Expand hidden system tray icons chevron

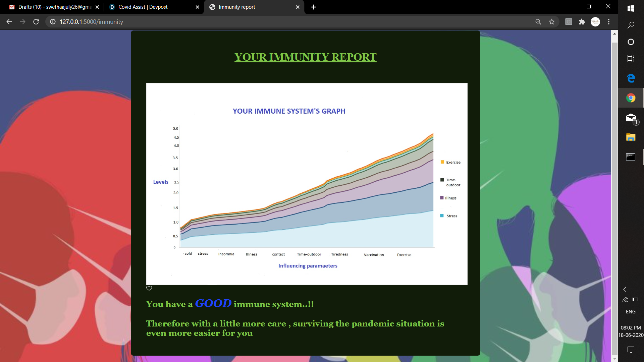pyautogui.click(x=625, y=289)
